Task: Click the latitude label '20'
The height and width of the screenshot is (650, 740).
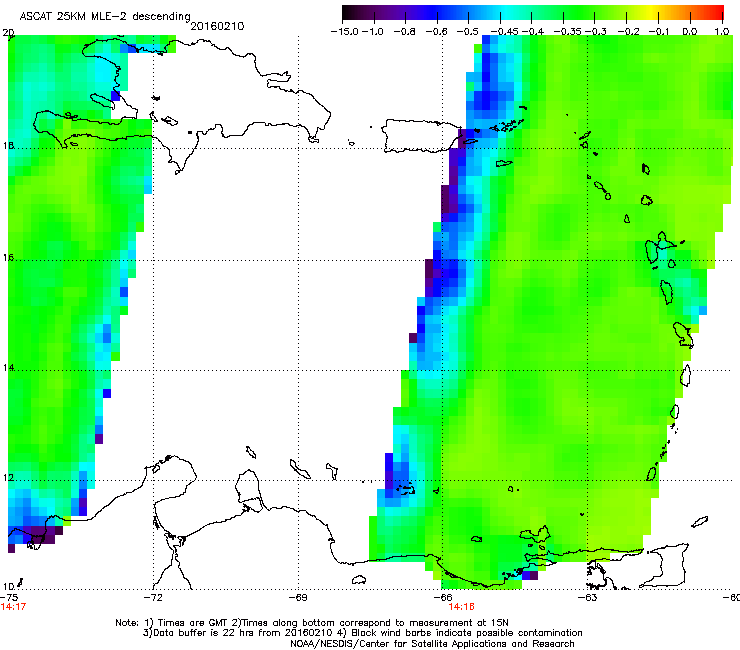Action: coord(8,33)
